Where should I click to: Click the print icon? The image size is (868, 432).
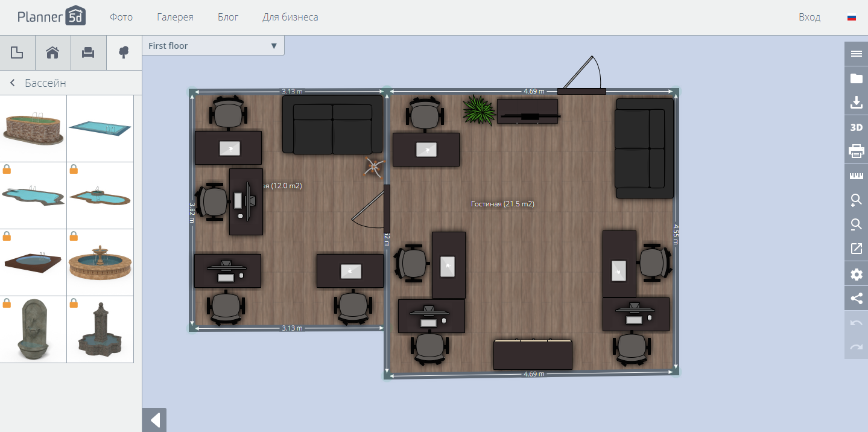(856, 151)
